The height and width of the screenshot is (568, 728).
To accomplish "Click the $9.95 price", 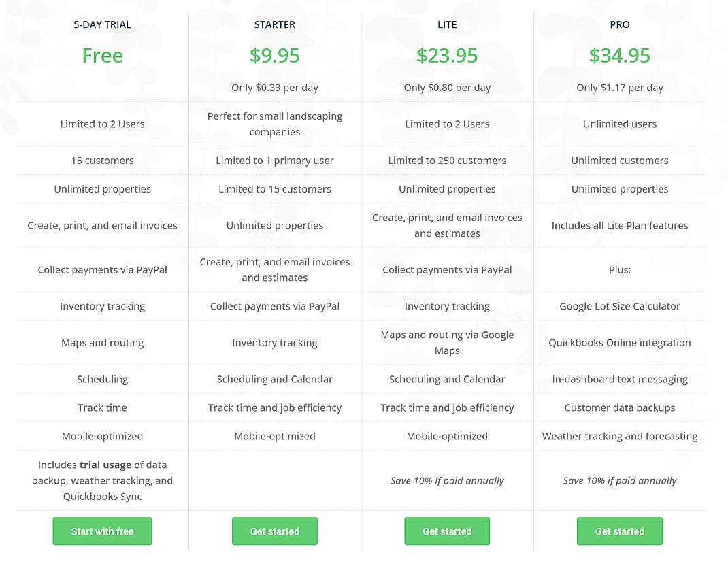I will pyautogui.click(x=274, y=56).
